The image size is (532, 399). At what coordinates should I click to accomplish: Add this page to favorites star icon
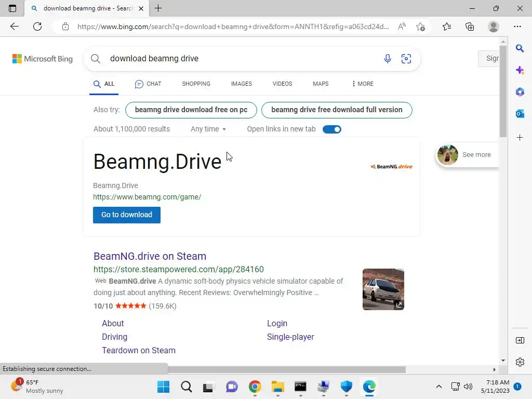420,26
